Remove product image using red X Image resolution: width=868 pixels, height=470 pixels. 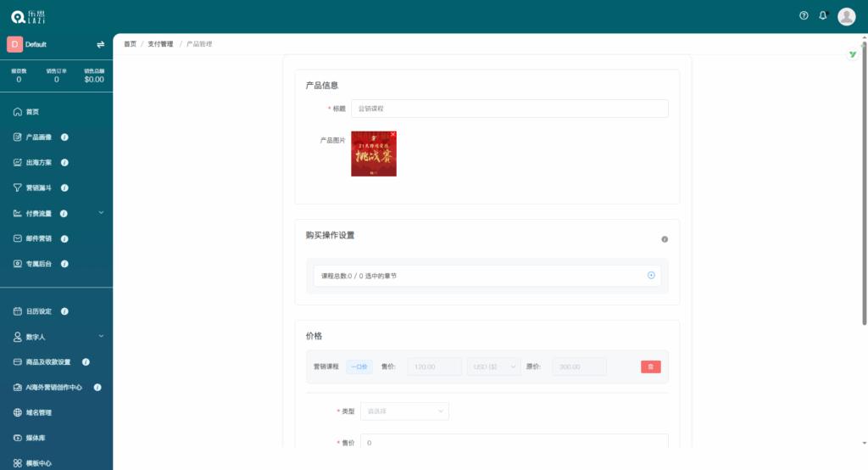(x=392, y=134)
